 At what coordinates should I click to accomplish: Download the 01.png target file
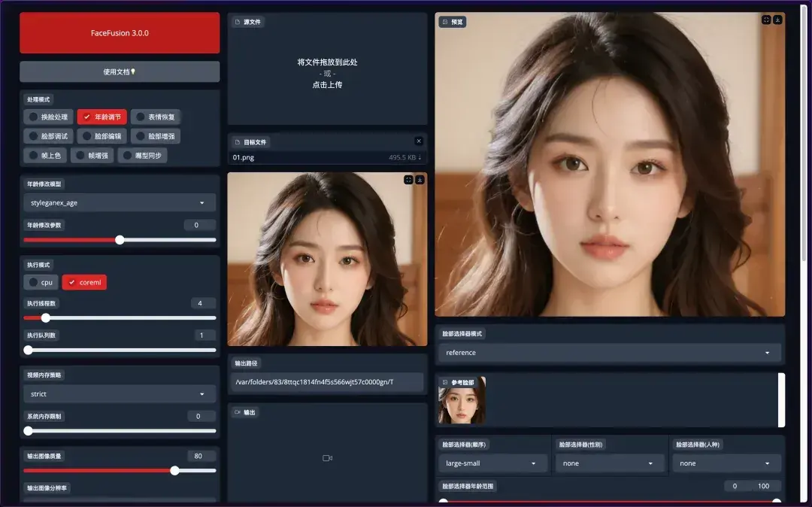coord(418,156)
